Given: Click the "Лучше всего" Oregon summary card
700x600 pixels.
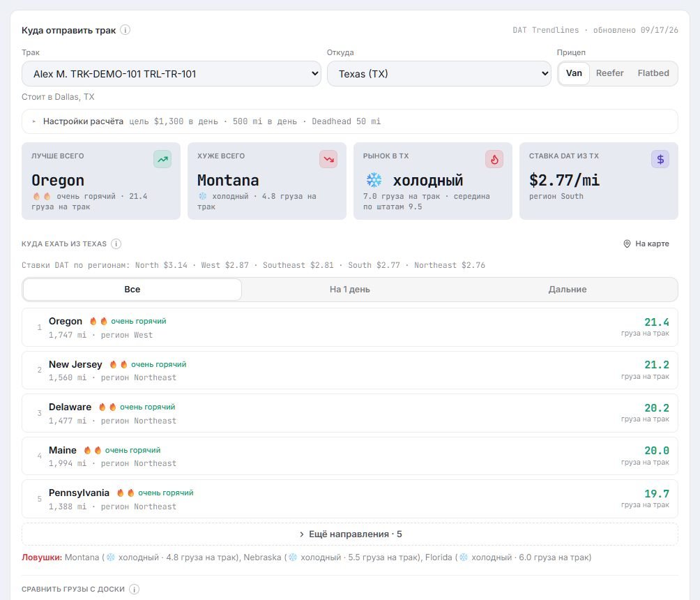Looking at the screenshot, I should pyautogui.click(x=101, y=181).
